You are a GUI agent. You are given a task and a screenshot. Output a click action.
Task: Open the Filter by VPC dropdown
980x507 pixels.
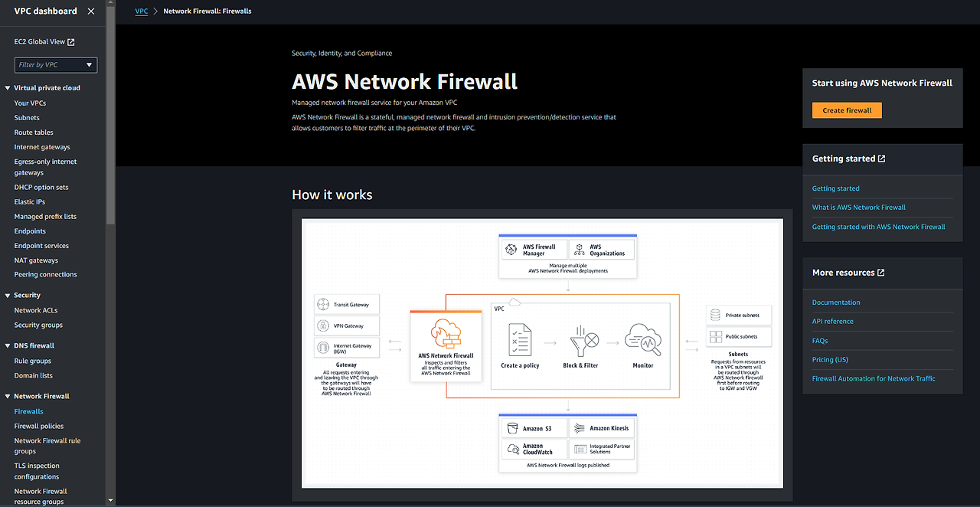click(x=55, y=65)
